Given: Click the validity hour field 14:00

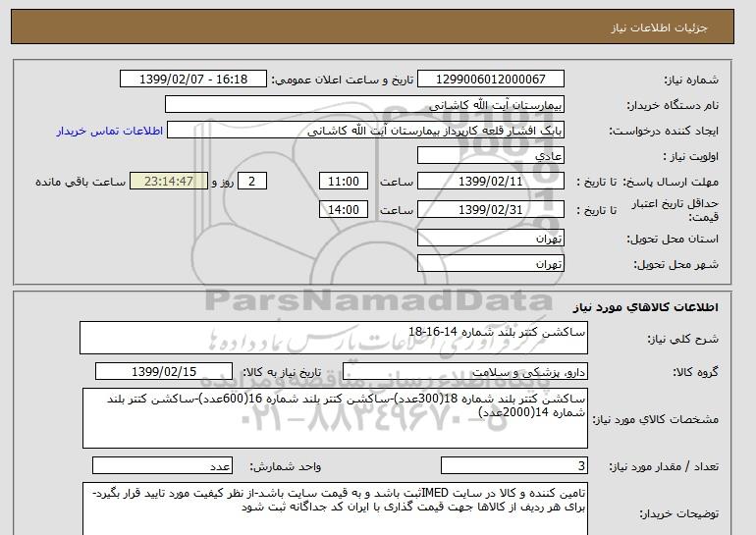Looking at the screenshot, I should pos(344,210).
